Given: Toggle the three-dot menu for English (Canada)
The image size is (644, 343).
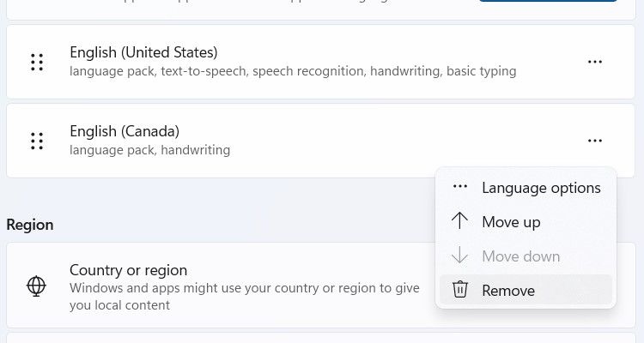Looking at the screenshot, I should pyautogui.click(x=594, y=141).
